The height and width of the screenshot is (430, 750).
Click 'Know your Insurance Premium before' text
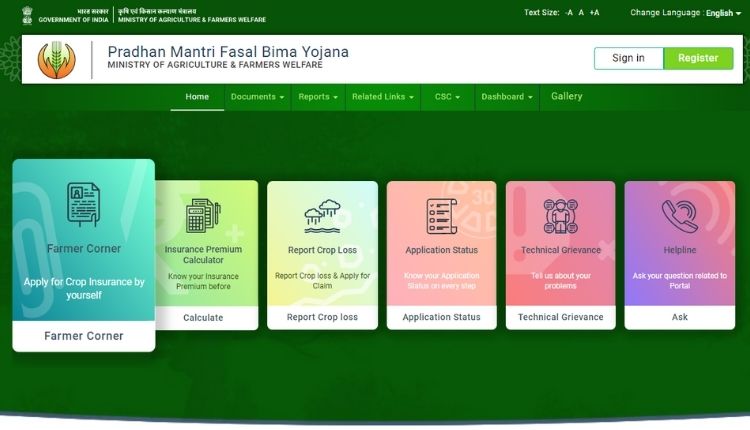pyautogui.click(x=203, y=281)
